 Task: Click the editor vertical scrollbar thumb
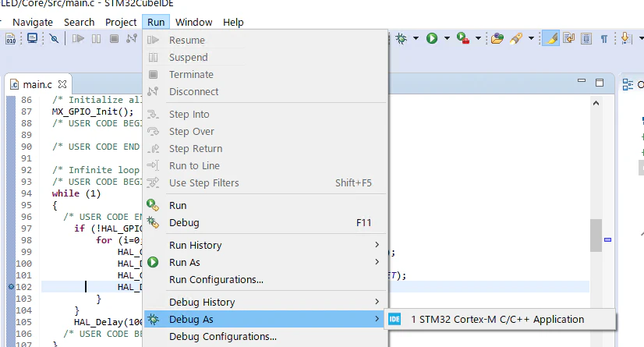coord(596,235)
